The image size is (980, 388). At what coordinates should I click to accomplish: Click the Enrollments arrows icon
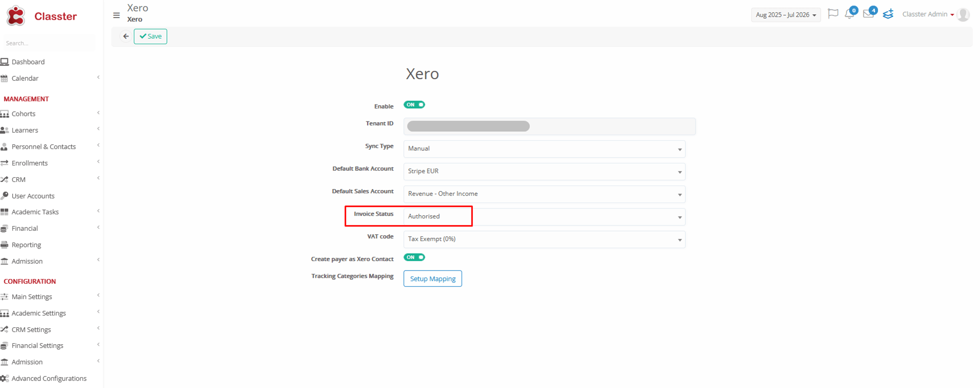(x=5, y=163)
